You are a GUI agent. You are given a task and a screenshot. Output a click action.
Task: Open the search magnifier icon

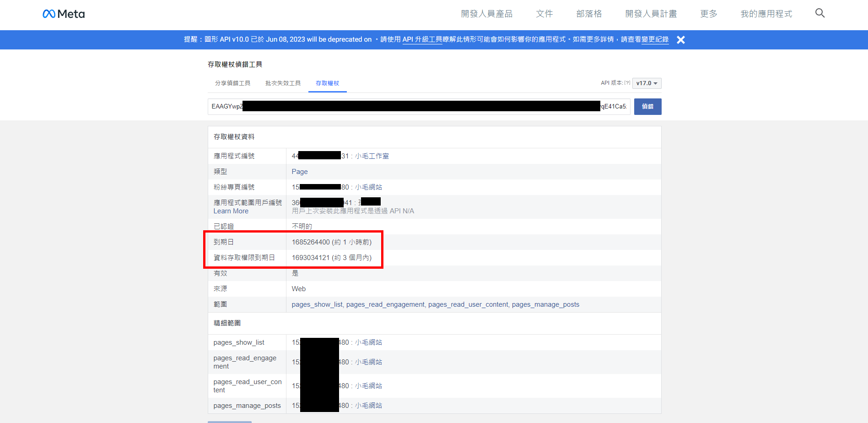coord(820,13)
